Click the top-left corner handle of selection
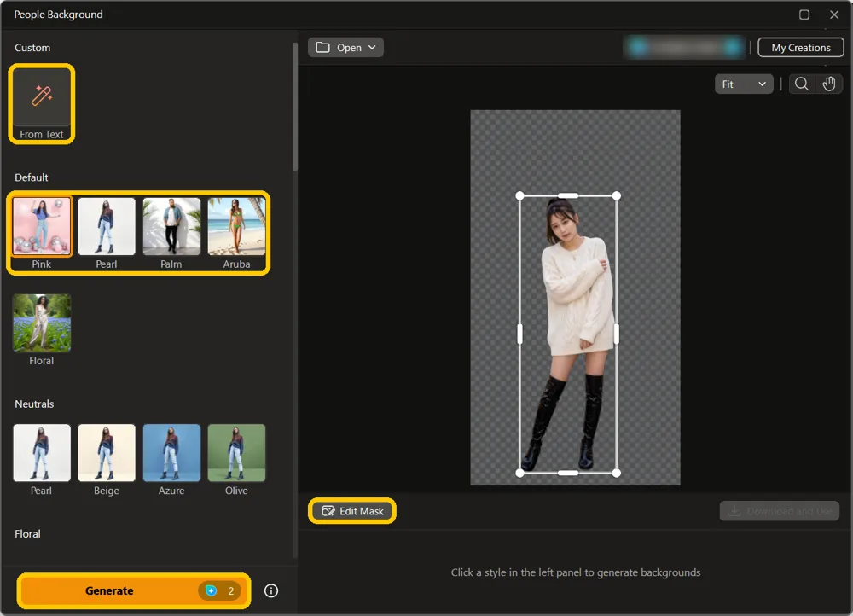Screen dimensions: 853x616 (x=520, y=196)
